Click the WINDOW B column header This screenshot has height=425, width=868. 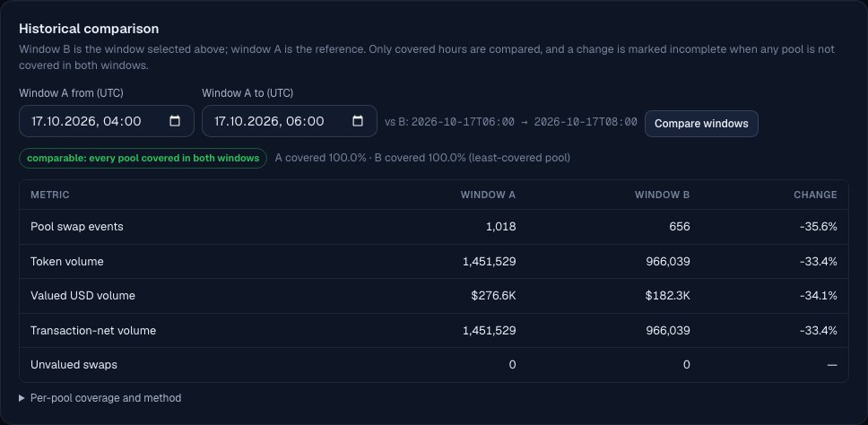[662, 195]
